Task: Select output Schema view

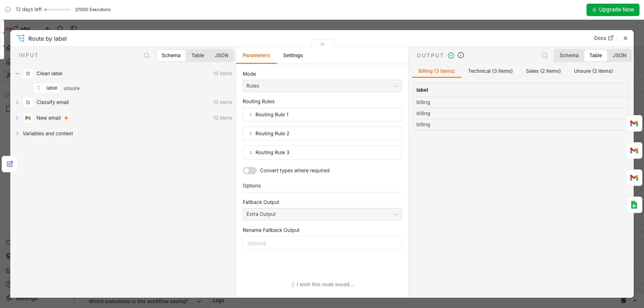Action: [x=569, y=56]
